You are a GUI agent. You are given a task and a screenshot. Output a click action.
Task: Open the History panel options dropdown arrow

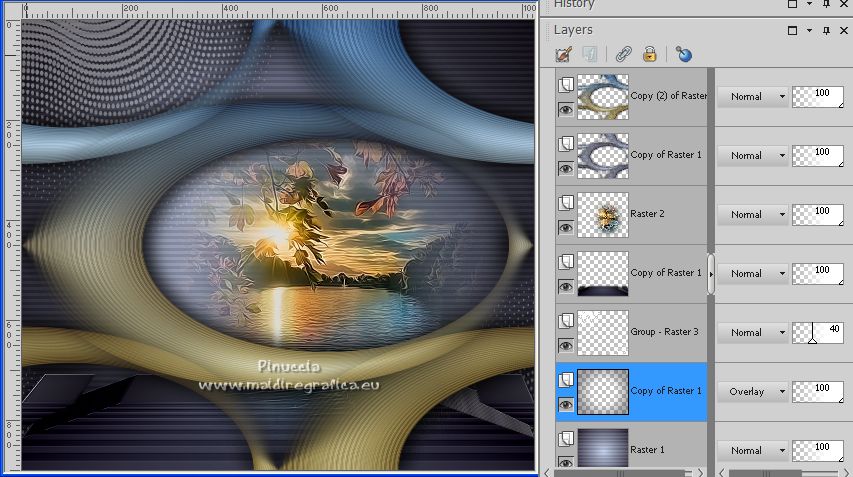click(809, 4)
